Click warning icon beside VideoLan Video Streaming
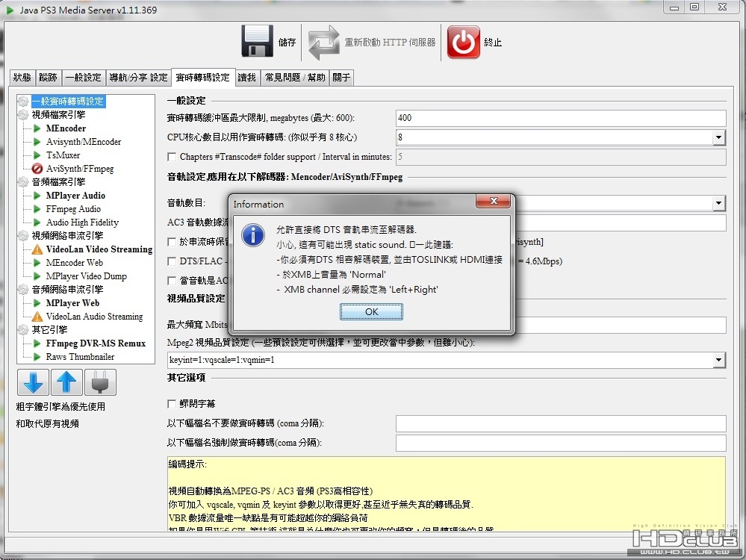Screen dimensions: 746x560 (37, 249)
